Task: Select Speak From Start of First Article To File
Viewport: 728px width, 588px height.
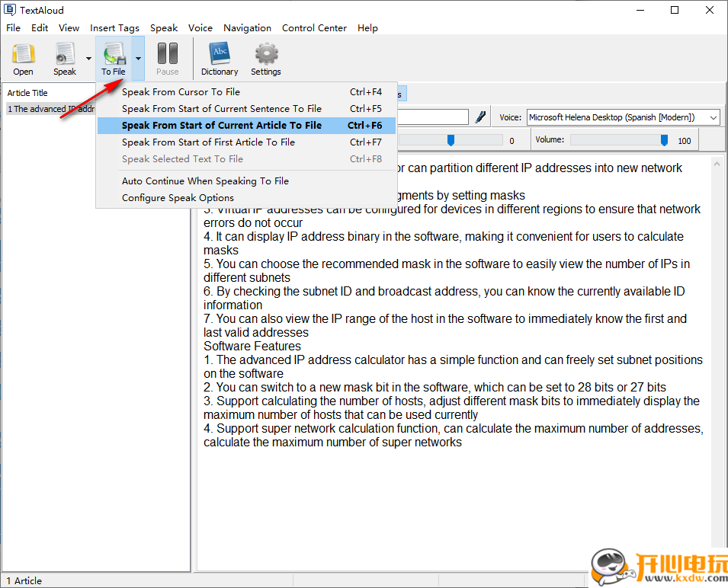Action: [x=208, y=142]
